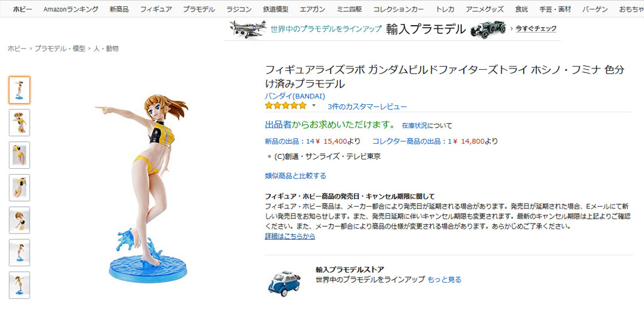Open the 詳細はこちらから link

click(290, 237)
